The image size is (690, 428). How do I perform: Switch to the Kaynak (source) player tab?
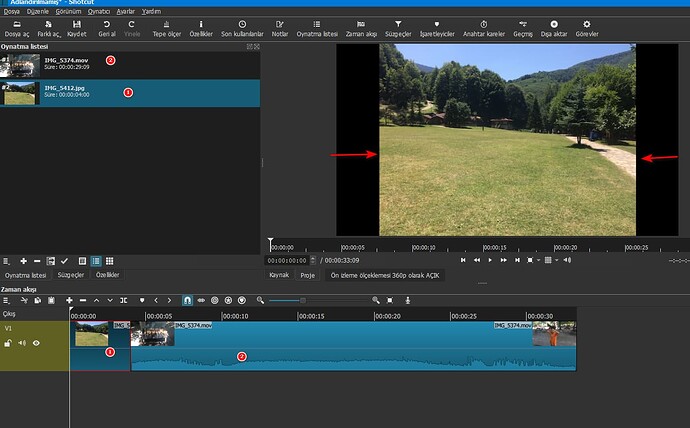(279, 275)
